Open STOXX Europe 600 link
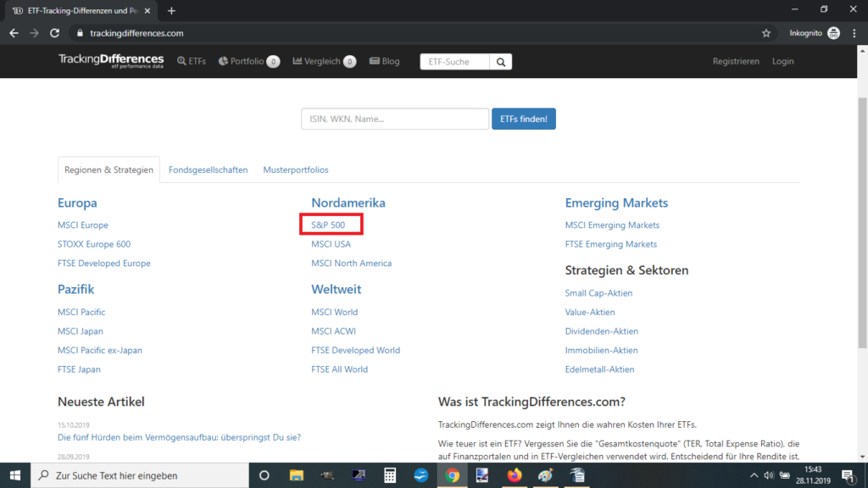This screenshot has height=488, width=868. pos(94,244)
